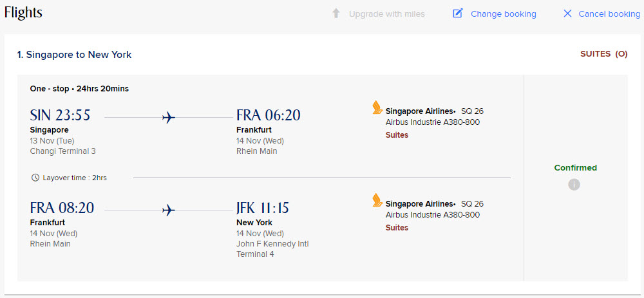Click the plane icon on FRA–JFK leg
The image size is (644, 298).
click(x=169, y=210)
